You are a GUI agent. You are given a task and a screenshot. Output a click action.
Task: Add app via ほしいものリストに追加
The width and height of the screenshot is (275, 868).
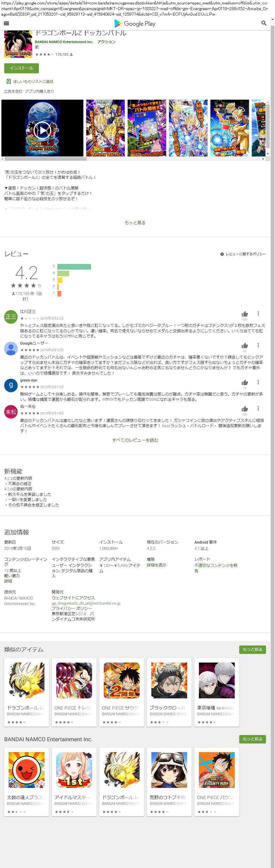point(33,81)
